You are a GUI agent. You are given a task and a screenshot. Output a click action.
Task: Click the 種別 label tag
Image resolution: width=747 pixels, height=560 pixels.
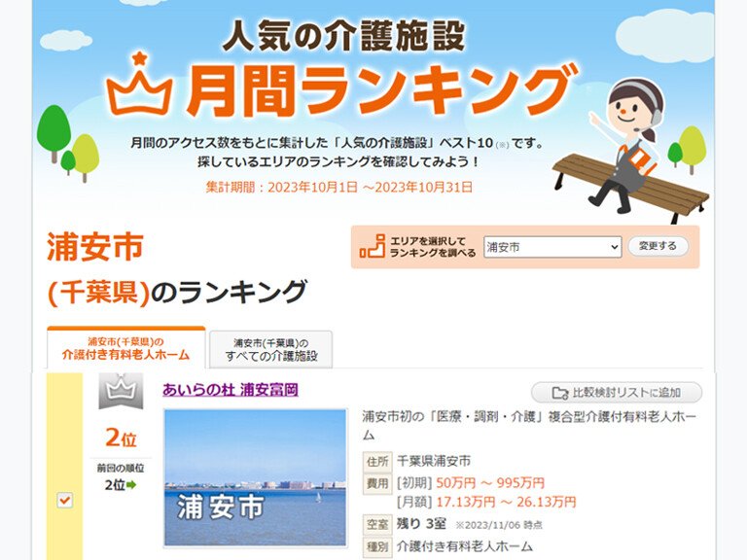pos(377,546)
